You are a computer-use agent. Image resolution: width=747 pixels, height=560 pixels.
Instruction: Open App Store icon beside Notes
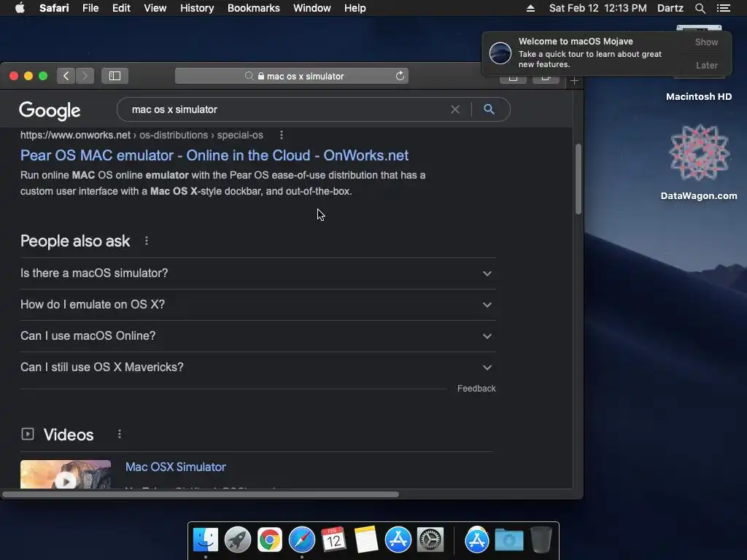coord(398,540)
